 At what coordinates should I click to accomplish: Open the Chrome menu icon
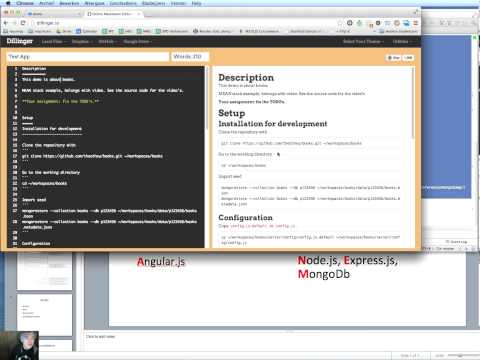click(415, 23)
